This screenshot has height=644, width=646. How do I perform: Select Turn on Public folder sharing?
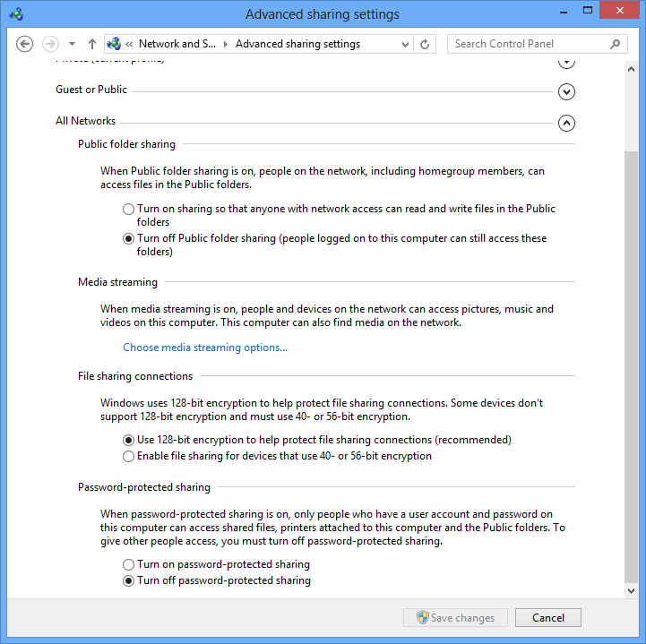click(129, 210)
